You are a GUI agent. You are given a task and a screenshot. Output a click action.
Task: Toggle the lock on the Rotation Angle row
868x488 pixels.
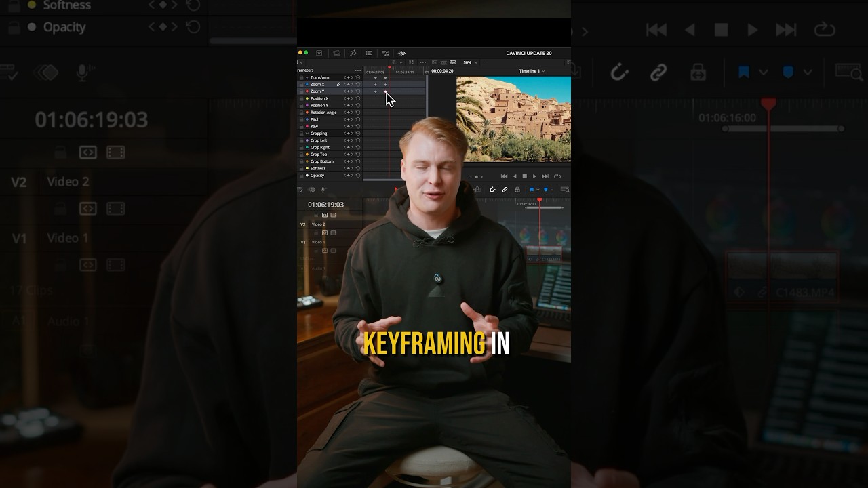pos(301,113)
